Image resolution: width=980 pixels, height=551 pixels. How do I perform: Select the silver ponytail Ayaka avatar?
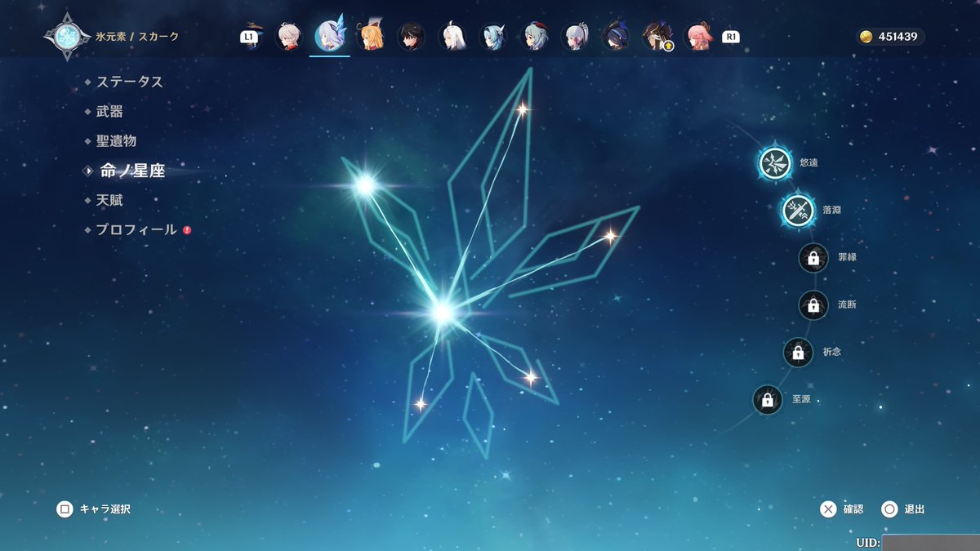pyautogui.click(x=576, y=37)
